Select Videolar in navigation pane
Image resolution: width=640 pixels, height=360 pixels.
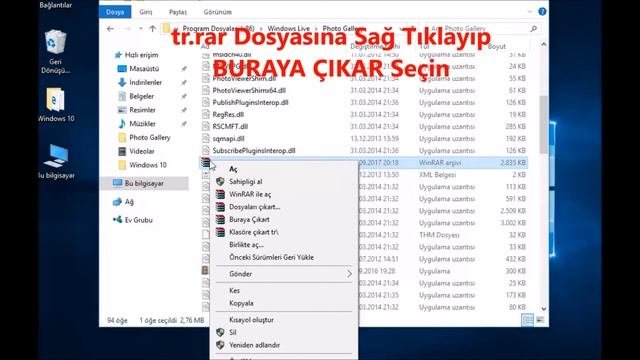pyautogui.click(x=142, y=151)
